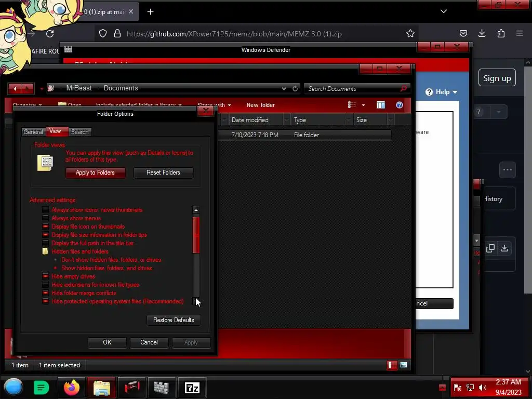Save page to Pocket icon
The image size is (532, 399).
(x=463, y=33)
